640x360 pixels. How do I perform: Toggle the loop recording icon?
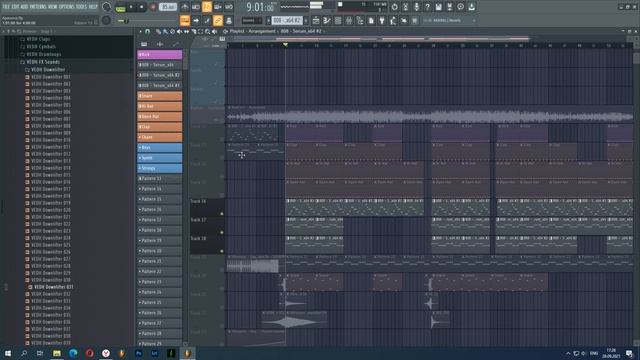point(229,7)
